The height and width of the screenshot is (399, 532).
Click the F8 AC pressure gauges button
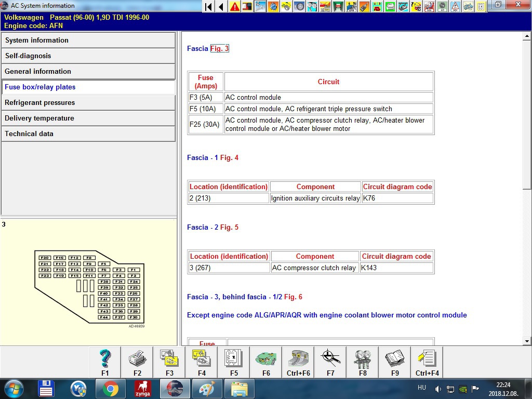[363, 362]
